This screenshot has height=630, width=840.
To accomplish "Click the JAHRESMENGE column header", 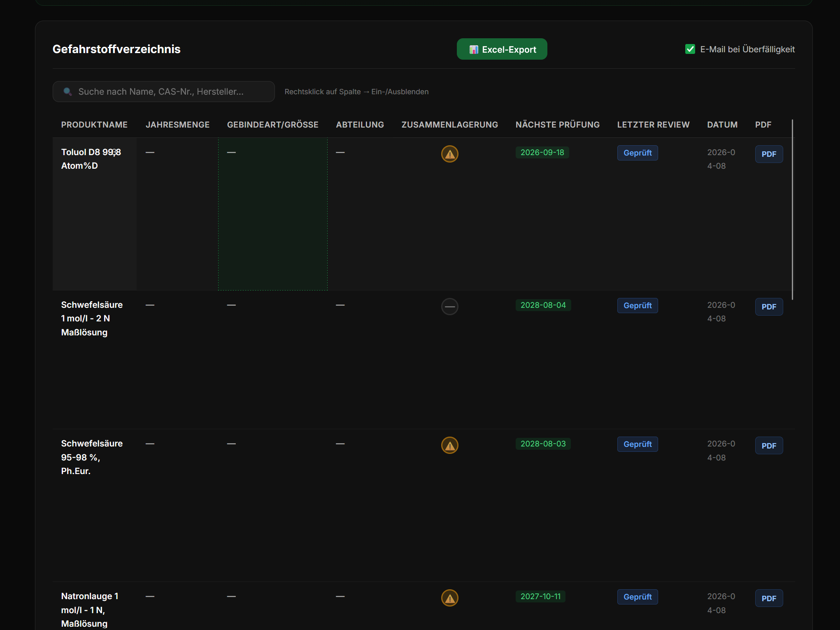I will pos(177,125).
